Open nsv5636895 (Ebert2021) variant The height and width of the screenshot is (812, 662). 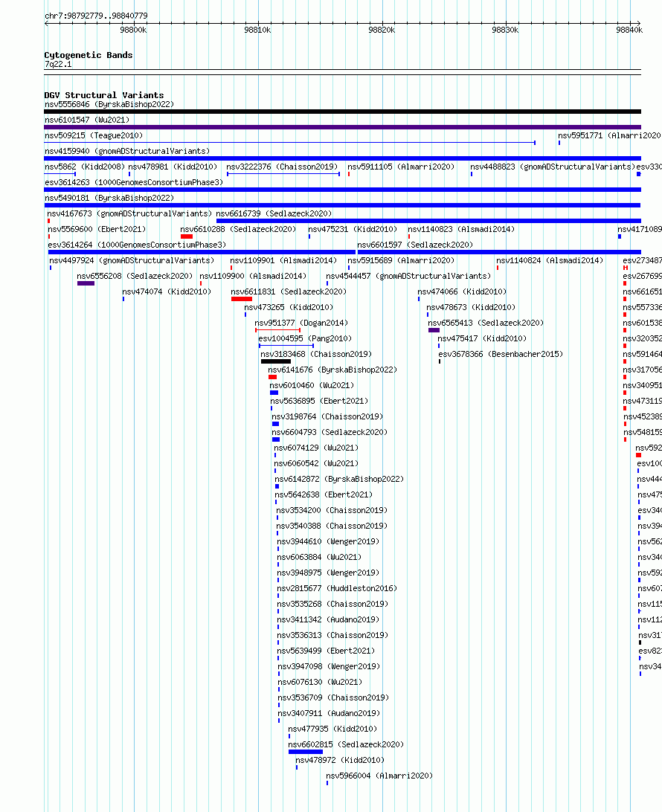coord(319,401)
